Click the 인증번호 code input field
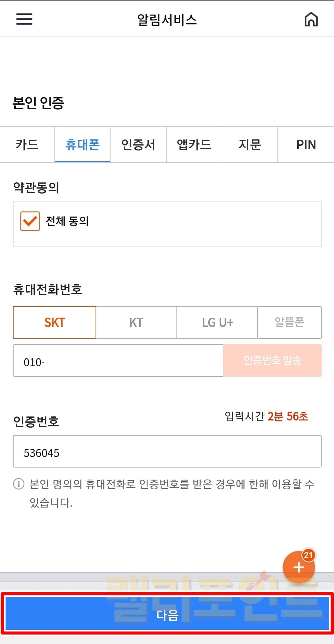Image resolution: width=334 pixels, height=644 pixels. tap(167, 451)
